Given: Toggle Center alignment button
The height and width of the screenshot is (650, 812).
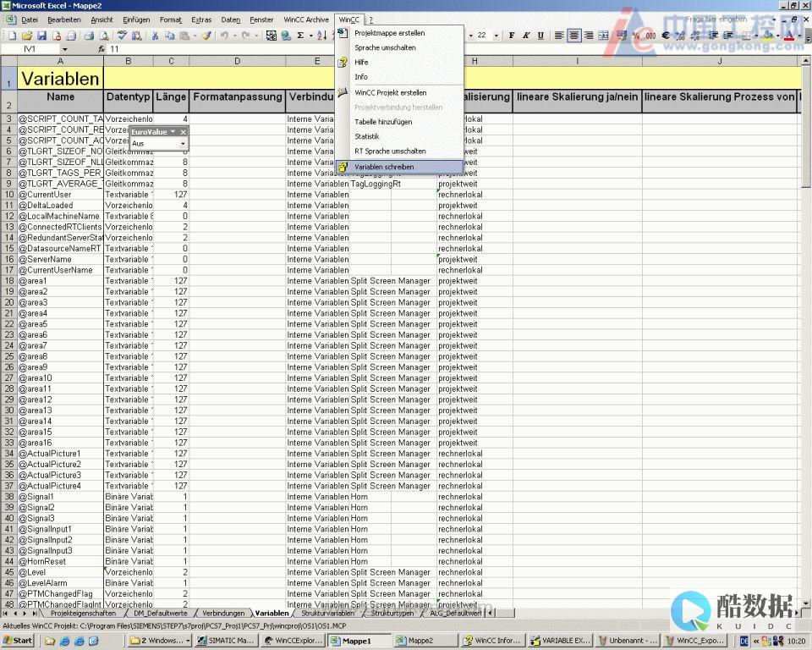Looking at the screenshot, I should click(573, 36).
